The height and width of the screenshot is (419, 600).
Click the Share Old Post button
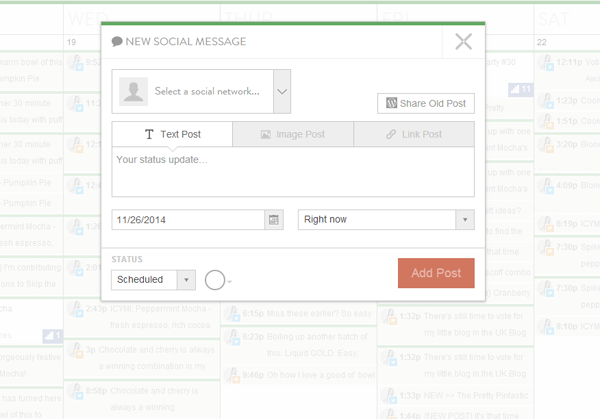426,103
